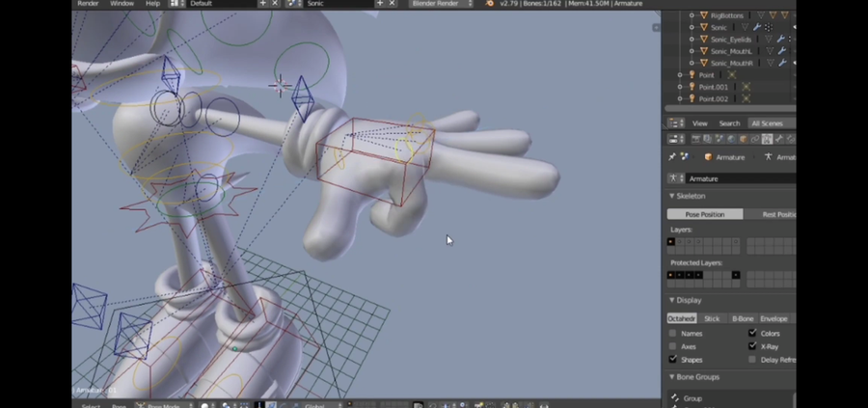Click the lamp data icon on the Point.001 row
The height and width of the screenshot is (408, 868).
tap(746, 87)
